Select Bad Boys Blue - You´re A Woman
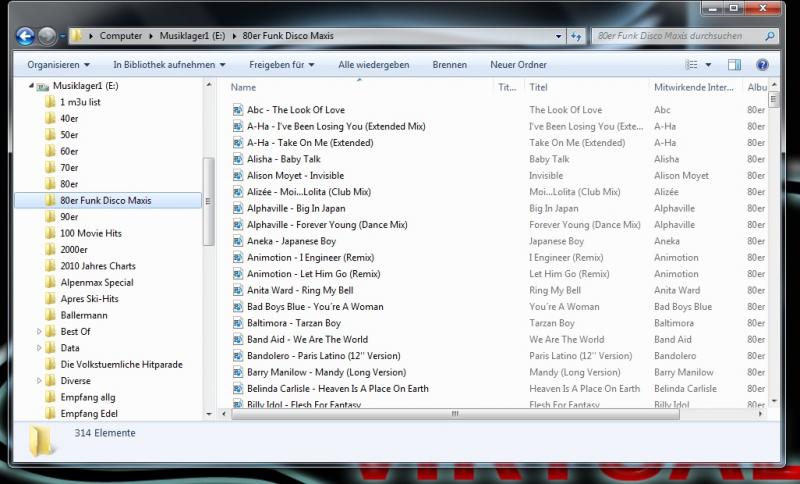This screenshot has height=484, width=800. coord(315,307)
